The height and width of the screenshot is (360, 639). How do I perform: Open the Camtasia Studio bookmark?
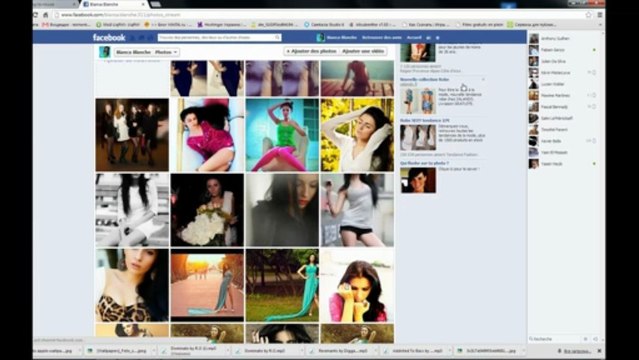point(324,25)
